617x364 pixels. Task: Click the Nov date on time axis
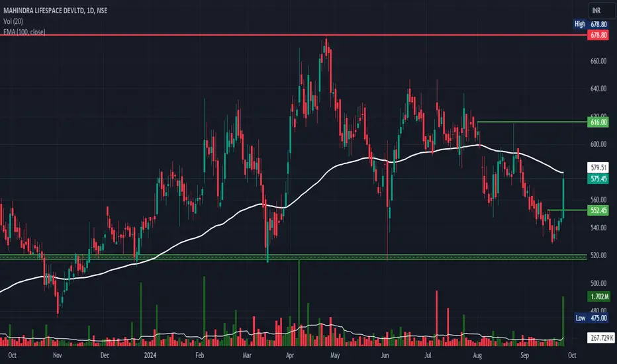(x=58, y=355)
